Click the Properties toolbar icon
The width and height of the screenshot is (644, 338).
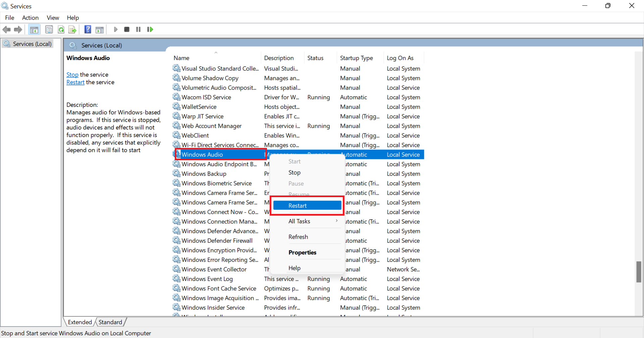[x=49, y=30]
